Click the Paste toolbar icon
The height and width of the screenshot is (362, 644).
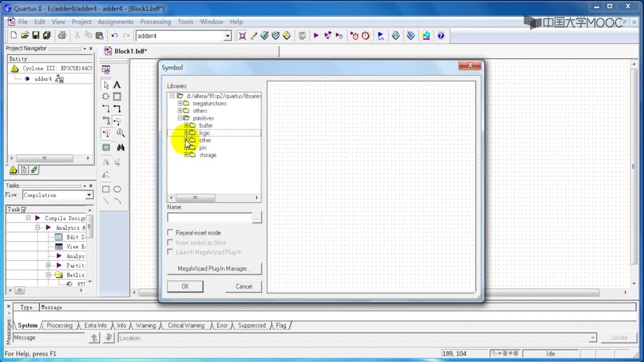(100, 36)
